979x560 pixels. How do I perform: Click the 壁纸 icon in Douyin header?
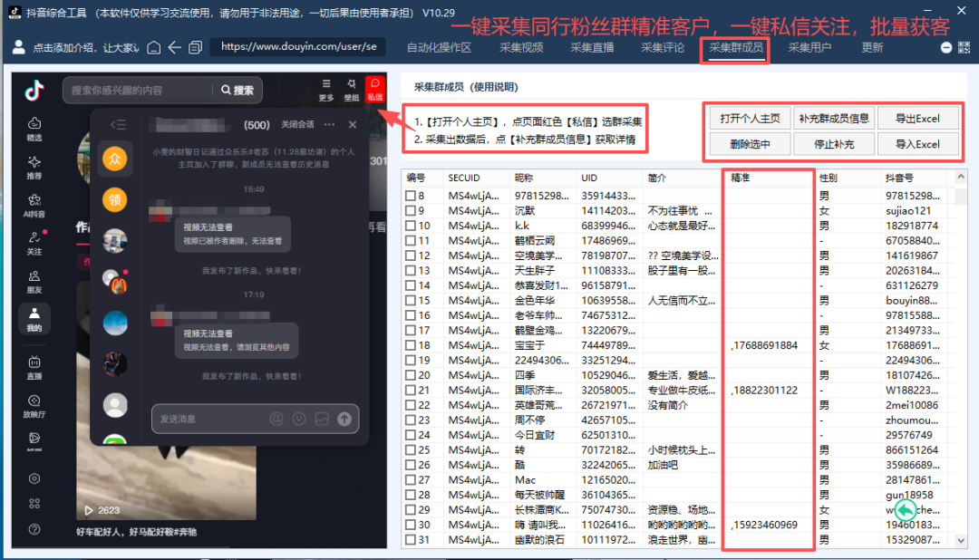352,90
